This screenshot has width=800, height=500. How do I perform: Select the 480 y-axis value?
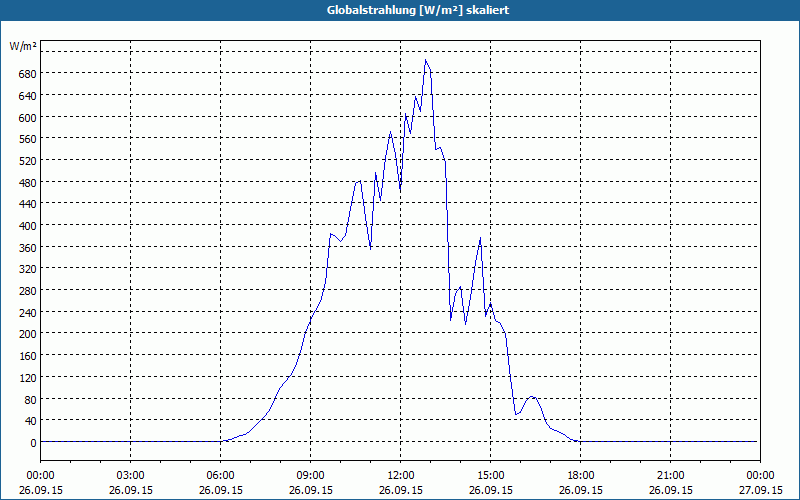click(27, 183)
